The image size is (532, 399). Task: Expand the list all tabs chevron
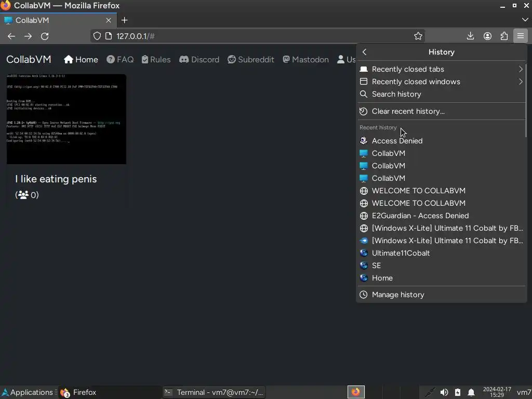(x=525, y=20)
